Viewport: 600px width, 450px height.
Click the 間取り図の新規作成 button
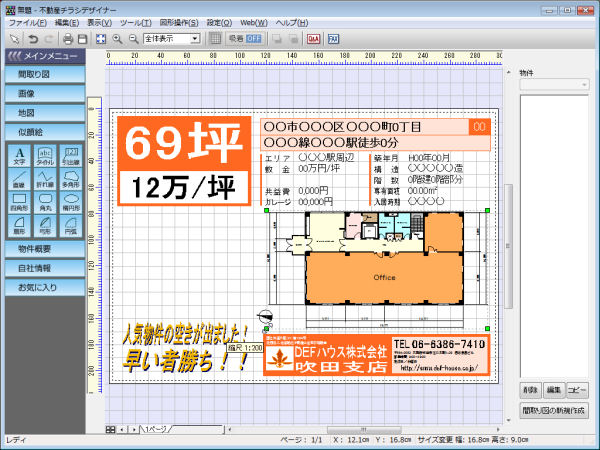coord(554,409)
